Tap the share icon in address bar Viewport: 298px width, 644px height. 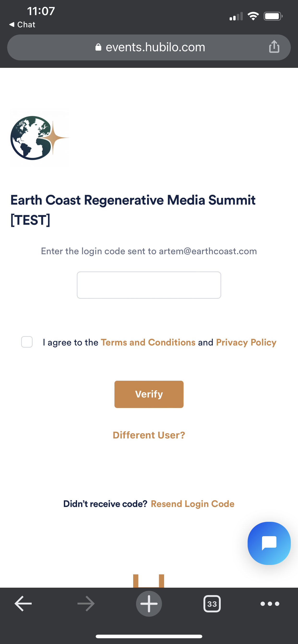pos(274,47)
